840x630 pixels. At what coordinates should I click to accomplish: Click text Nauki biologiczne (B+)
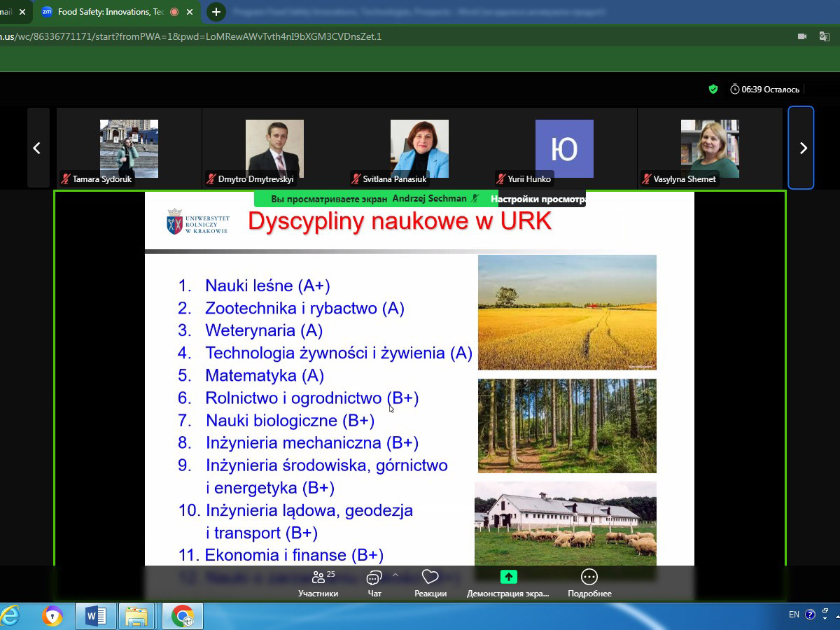pos(290,421)
